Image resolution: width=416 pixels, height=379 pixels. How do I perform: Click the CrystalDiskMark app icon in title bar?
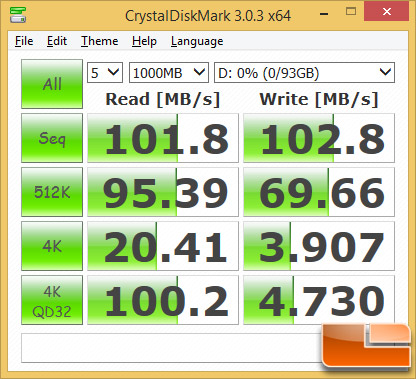18,15
